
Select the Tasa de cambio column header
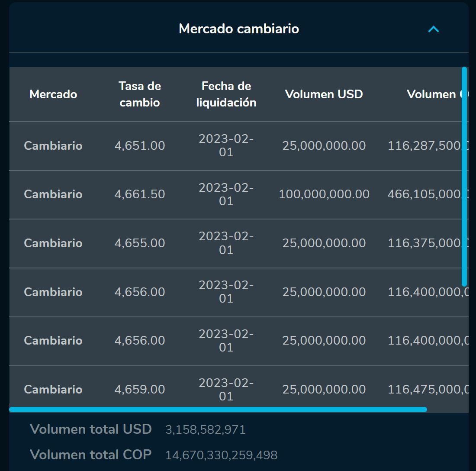pos(139,94)
